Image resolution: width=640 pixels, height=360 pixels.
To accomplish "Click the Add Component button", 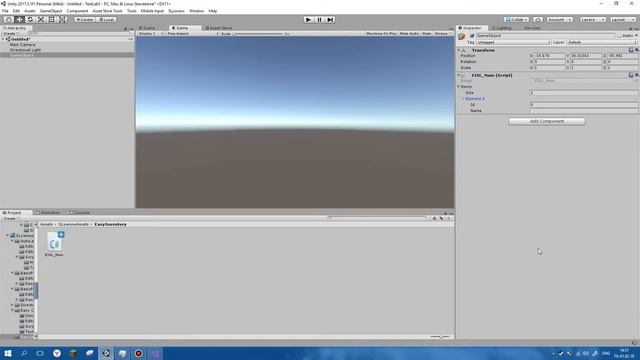I will pos(547,121).
